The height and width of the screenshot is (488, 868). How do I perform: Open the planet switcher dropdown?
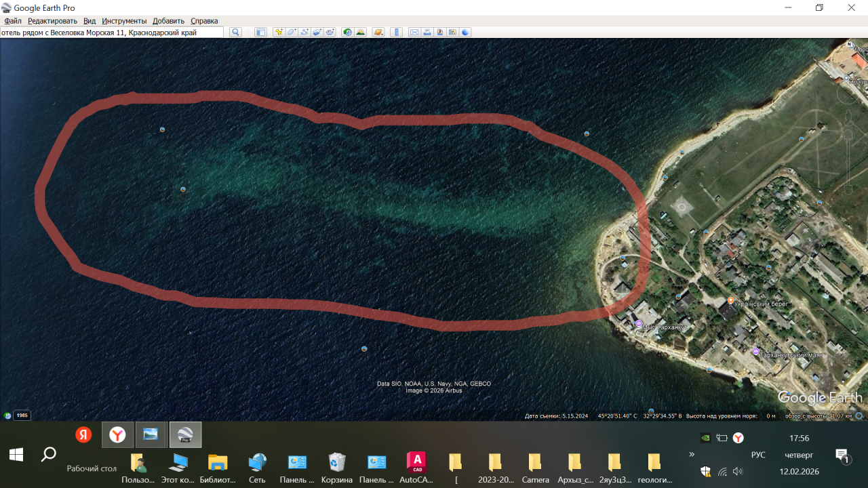click(x=378, y=32)
